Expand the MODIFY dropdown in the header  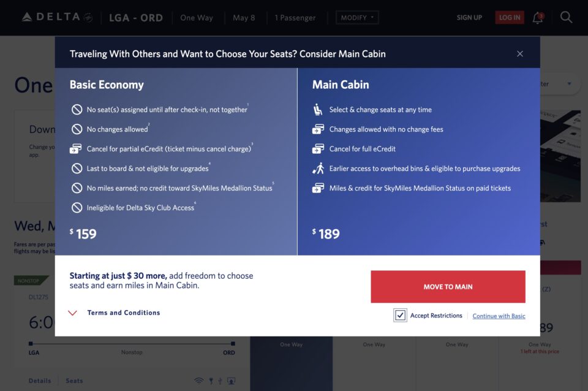(357, 17)
